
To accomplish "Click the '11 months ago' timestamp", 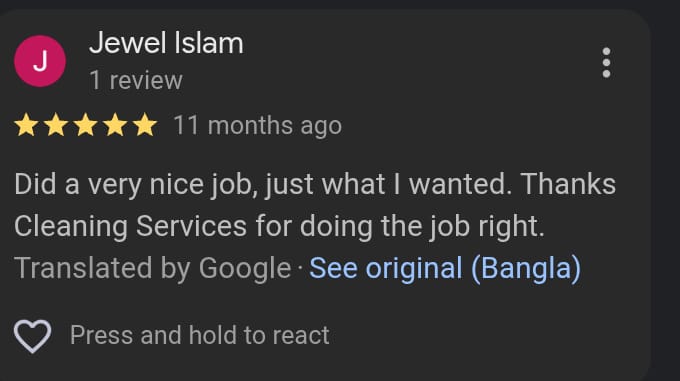I will tap(258, 126).
